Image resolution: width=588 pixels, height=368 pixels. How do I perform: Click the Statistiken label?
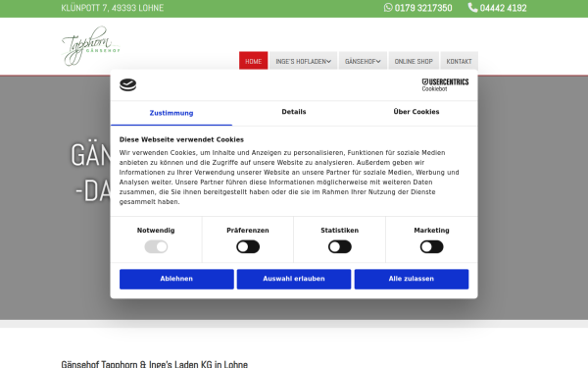tap(340, 231)
